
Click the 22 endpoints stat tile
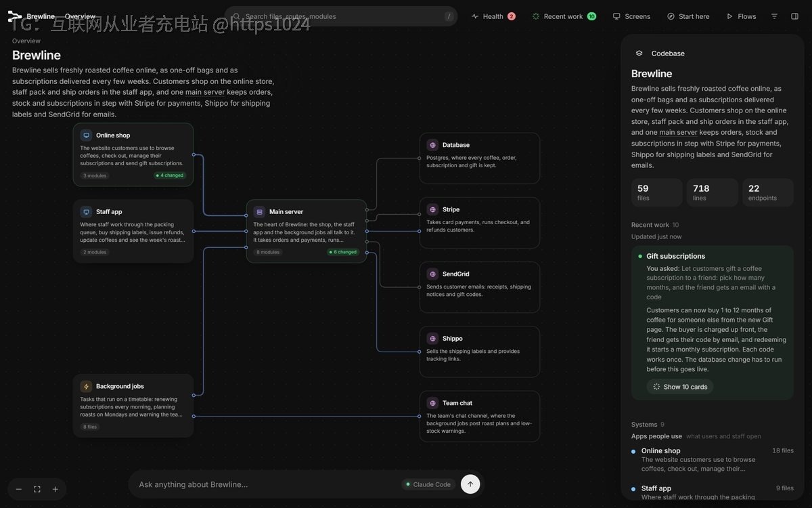[768, 192]
